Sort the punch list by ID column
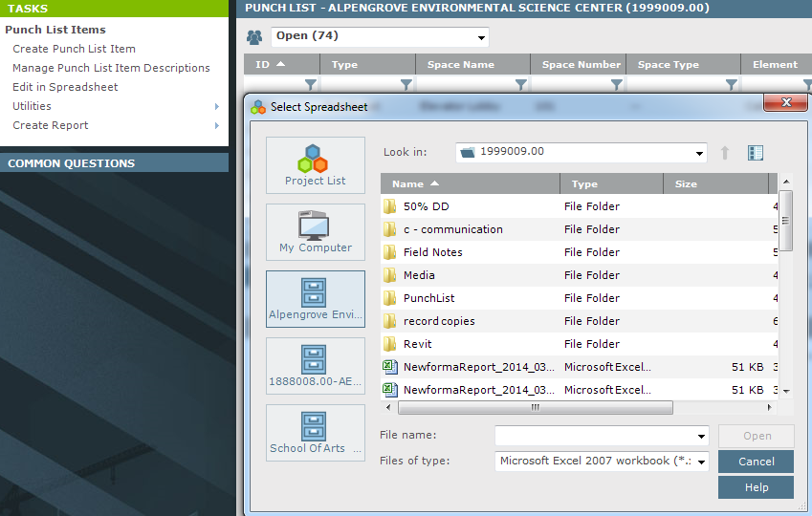This screenshot has height=516, width=812. click(x=282, y=65)
